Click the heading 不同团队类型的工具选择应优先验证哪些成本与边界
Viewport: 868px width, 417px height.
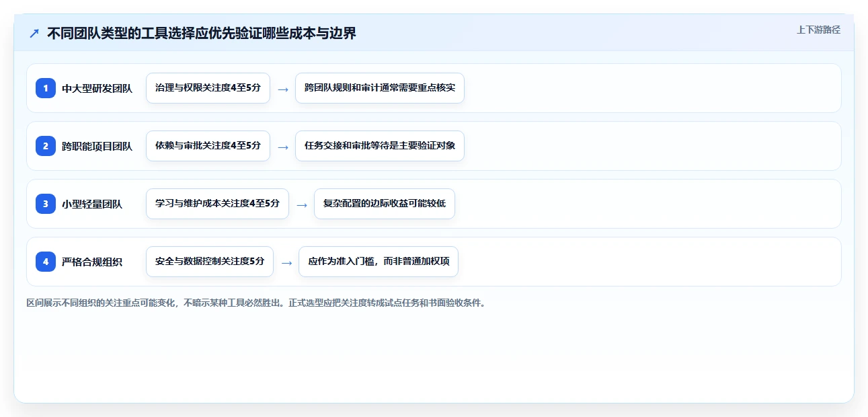[x=202, y=33]
